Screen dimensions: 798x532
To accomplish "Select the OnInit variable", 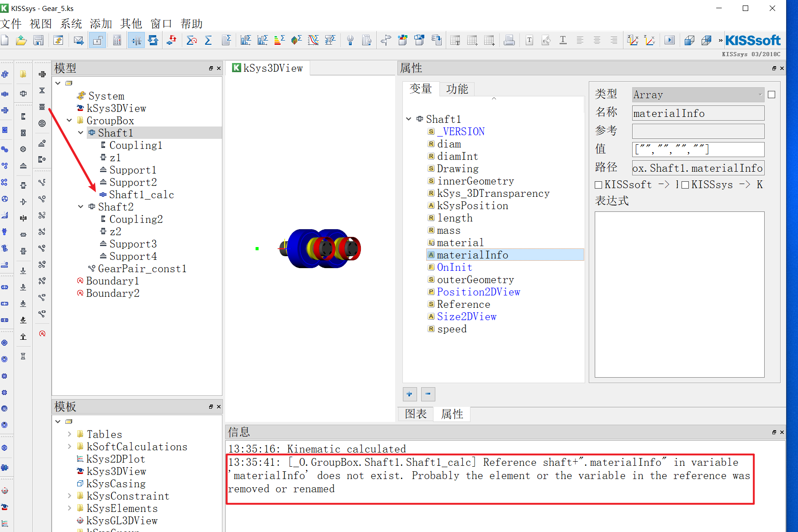I will (x=454, y=267).
